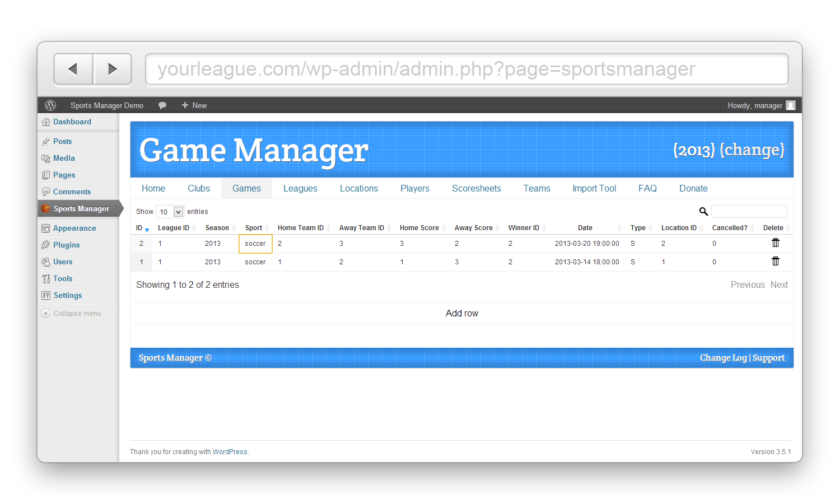The width and height of the screenshot is (840, 504).
Task: Sort table by Season column
Action: 220,228
